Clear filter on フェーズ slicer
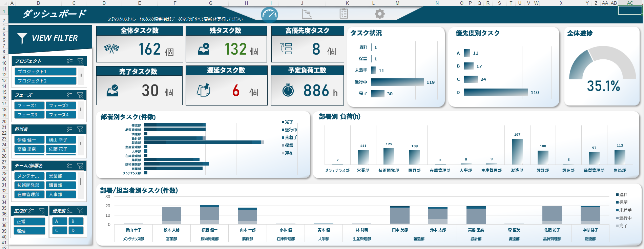Image resolution: width=644 pixels, height=249 pixels. [x=80, y=95]
